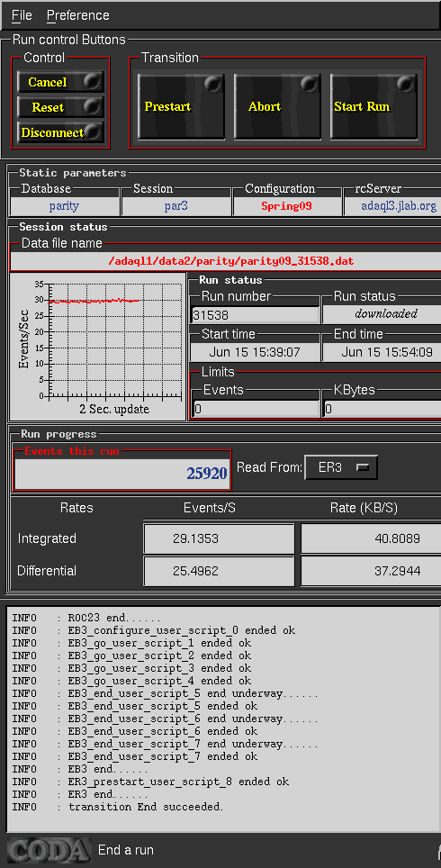441x868 pixels.
Task: Click the Abort transition button
Action: (277, 106)
